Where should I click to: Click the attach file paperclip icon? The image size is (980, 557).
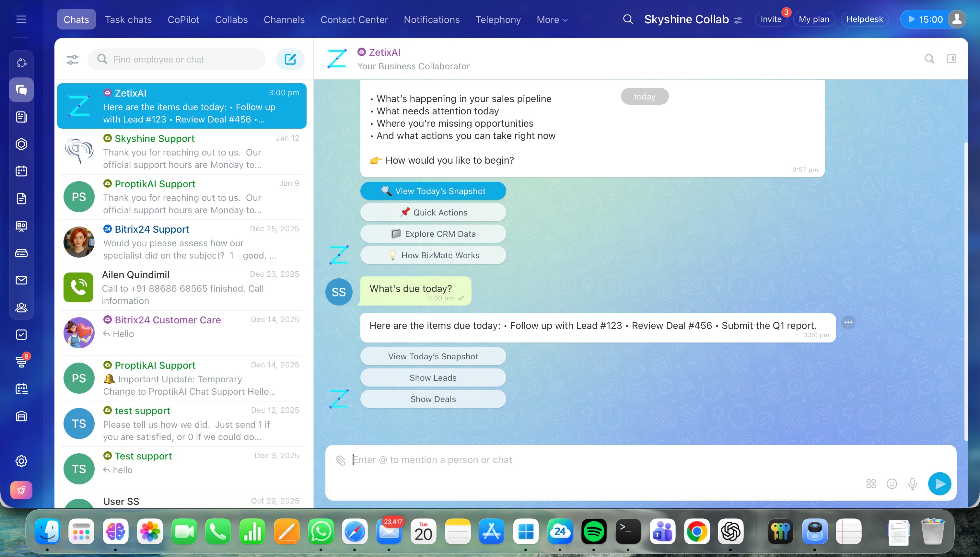340,460
